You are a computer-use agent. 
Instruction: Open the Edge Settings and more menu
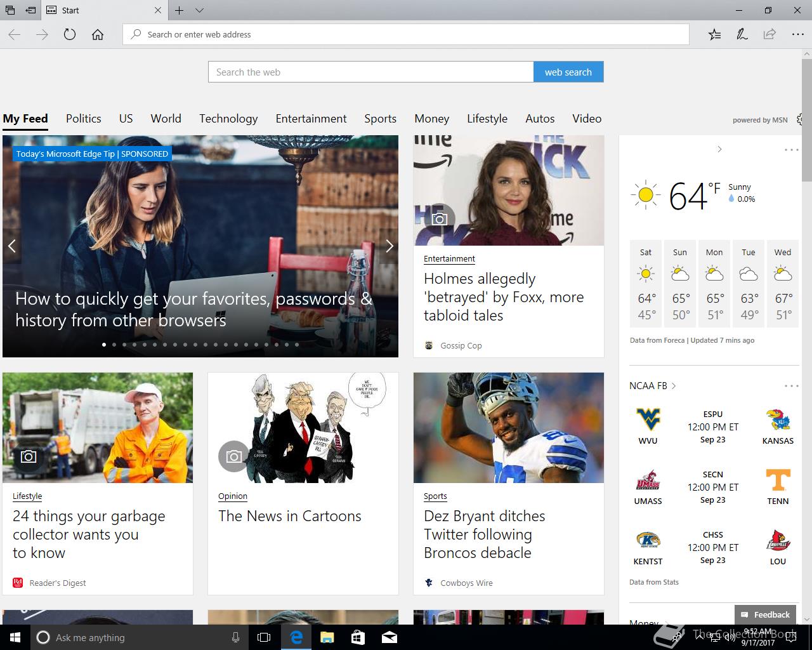(797, 35)
